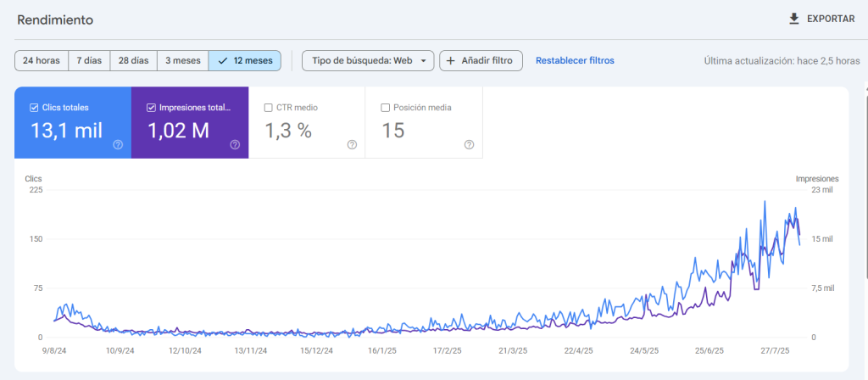Screen dimensions: 868x380
Task: Click the help icon on CTR medio card
Action: (352, 145)
